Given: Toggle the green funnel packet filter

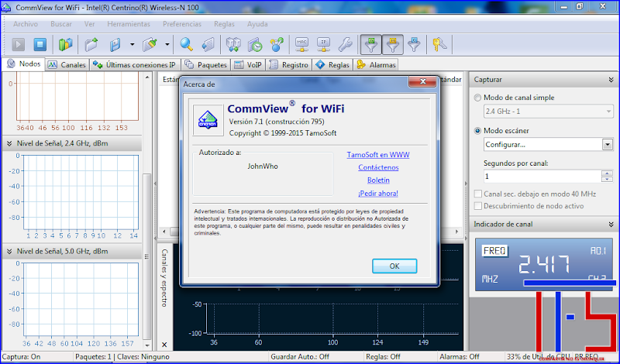Looking at the screenshot, I should (x=371, y=44).
